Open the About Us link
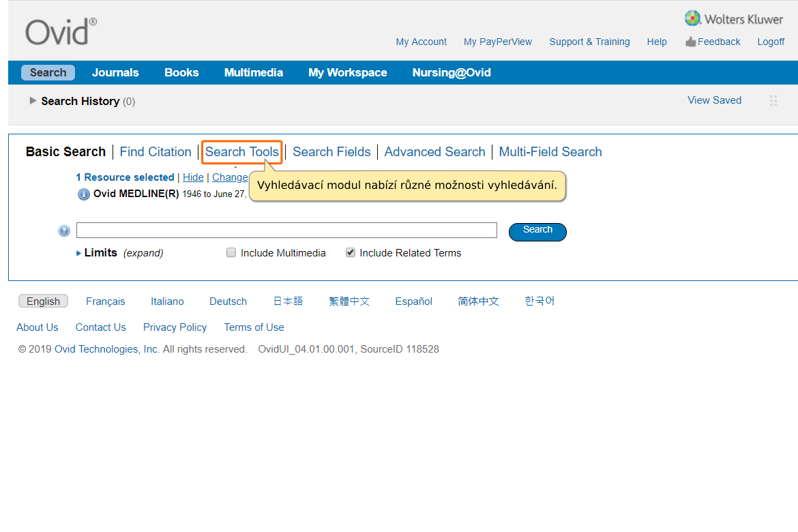The width and height of the screenshot is (798, 532). pyautogui.click(x=37, y=327)
